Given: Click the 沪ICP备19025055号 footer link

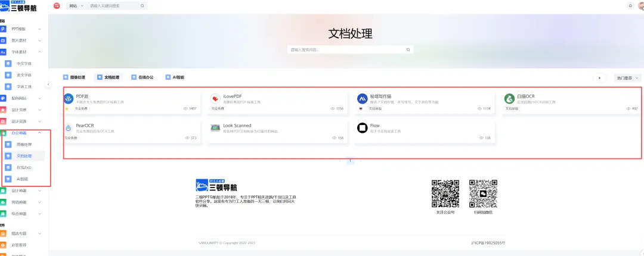Looking at the screenshot, I should pyautogui.click(x=488, y=243).
